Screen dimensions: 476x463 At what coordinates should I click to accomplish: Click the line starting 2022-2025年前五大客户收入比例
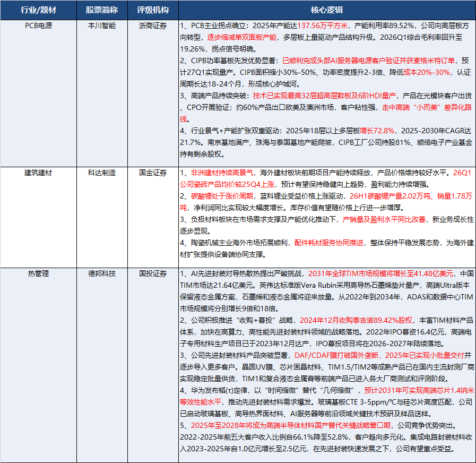[326, 437]
